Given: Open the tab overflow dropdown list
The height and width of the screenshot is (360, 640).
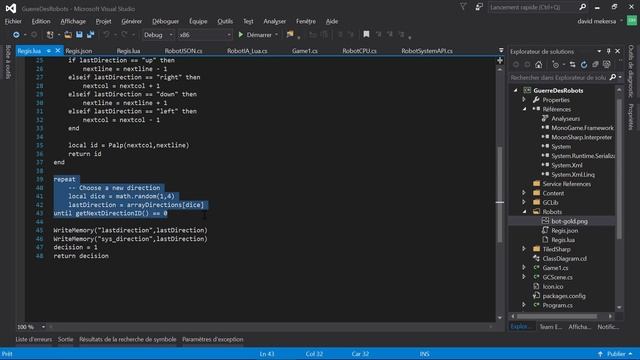Looking at the screenshot, I should pos(501,51).
